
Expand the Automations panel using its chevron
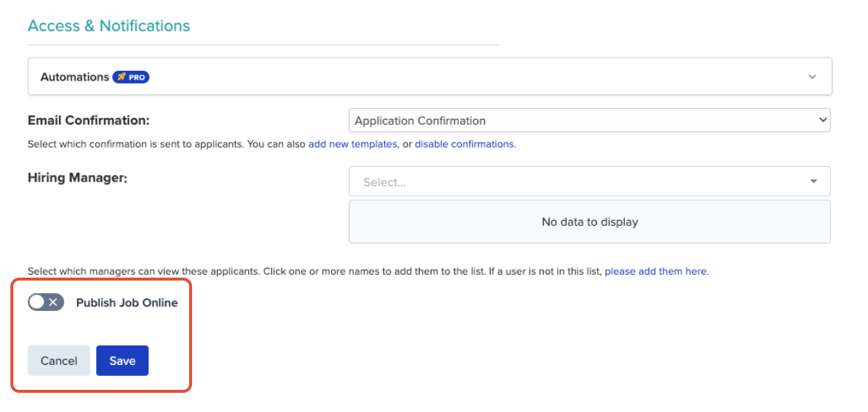click(x=812, y=77)
